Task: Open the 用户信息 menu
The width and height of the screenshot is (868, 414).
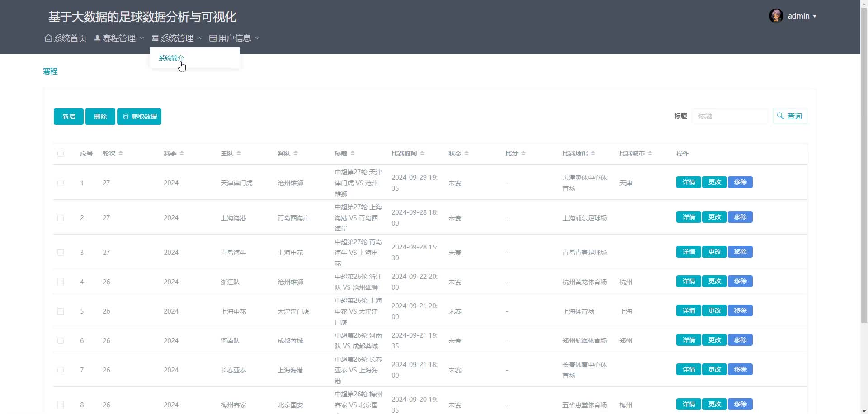Action: (x=235, y=38)
